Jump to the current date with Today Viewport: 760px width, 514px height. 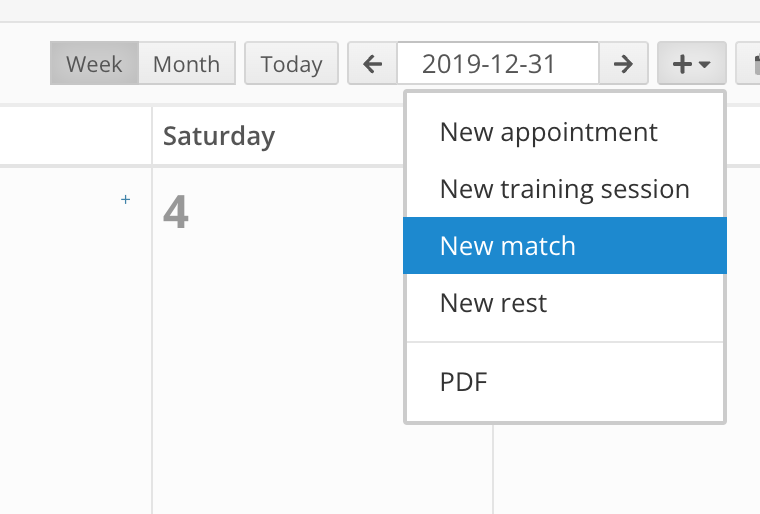pos(291,64)
